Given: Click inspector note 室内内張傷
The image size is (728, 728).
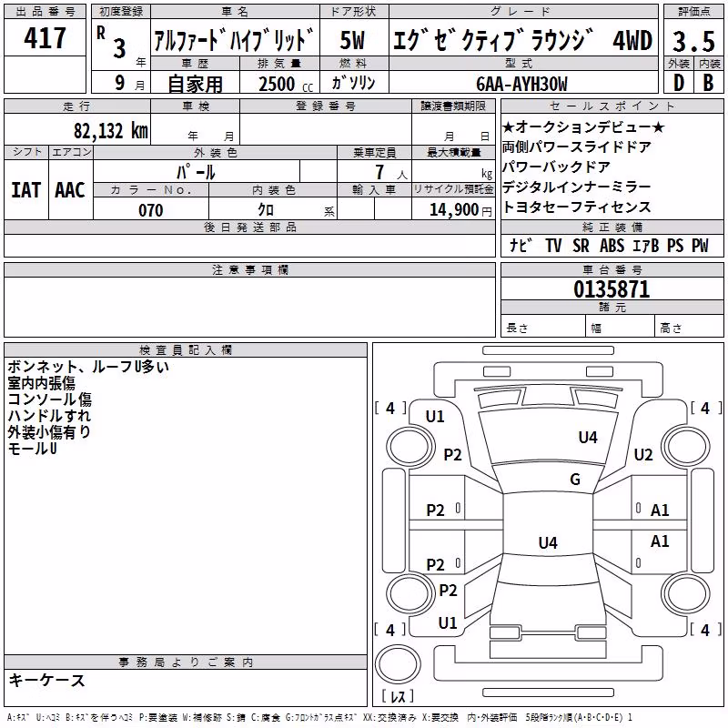Looking at the screenshot, I should tap(41, 383).
